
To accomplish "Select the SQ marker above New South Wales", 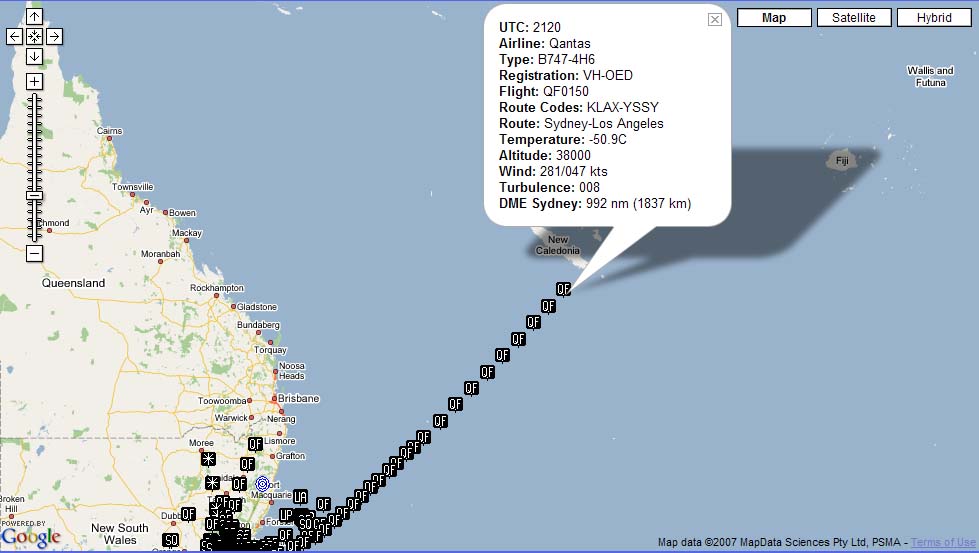I will (x=170, y=541).
